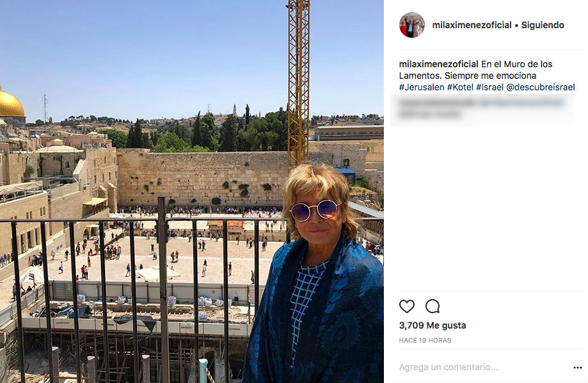Image resolution: width=588 pixels, height=383 pixels.
Task: Open the #Kotel hashtag
Action: click(x=460, y=88)
